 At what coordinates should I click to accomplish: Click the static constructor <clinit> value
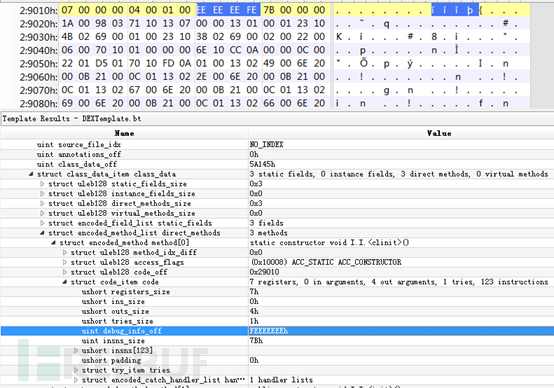(x=329, y=243)
